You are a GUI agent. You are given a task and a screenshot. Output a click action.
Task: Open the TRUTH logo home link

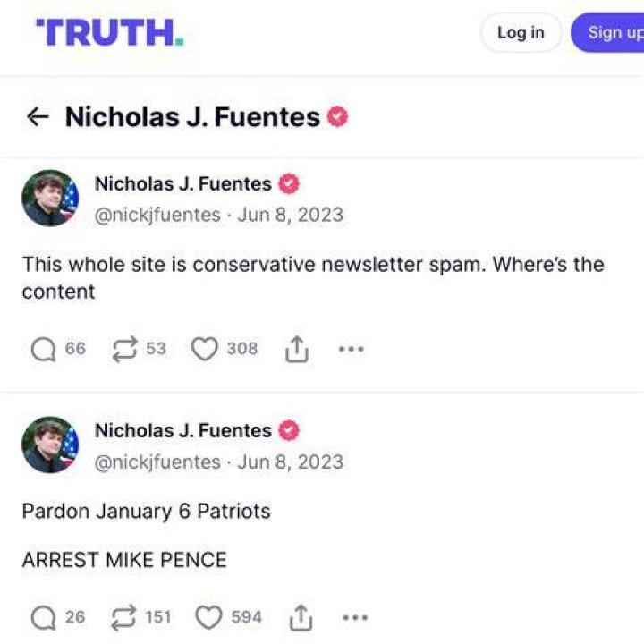click(110, 32)
